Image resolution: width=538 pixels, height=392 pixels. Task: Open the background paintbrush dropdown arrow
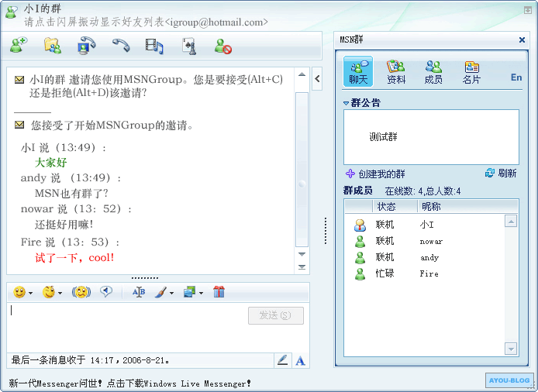171,293
